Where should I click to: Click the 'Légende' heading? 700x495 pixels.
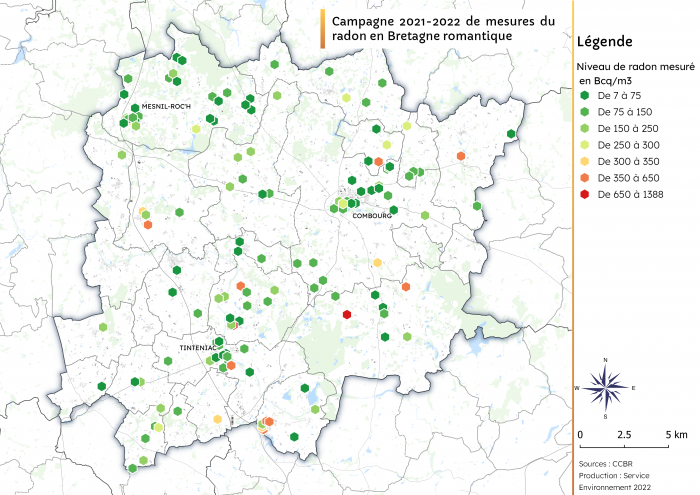pos(604,42)
